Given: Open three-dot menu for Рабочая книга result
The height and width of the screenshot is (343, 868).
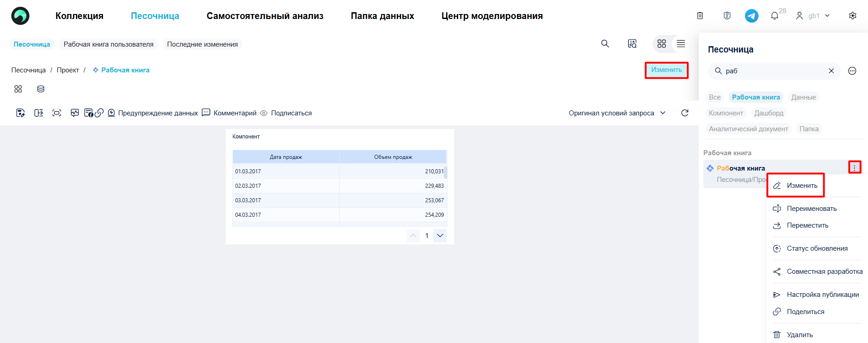Looking at the screenshot, I should tap(854, 168).
